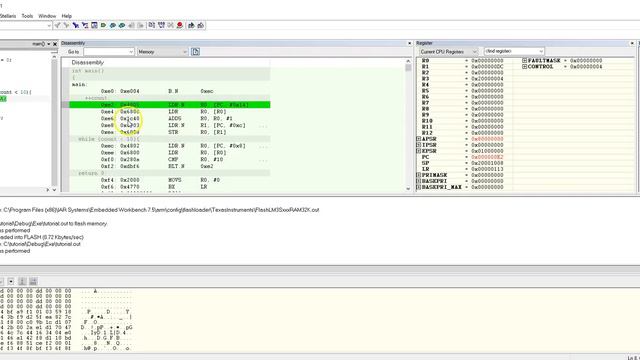Expand the FAULTMASK register
This screenshot has width=640, height=360.
524,60
